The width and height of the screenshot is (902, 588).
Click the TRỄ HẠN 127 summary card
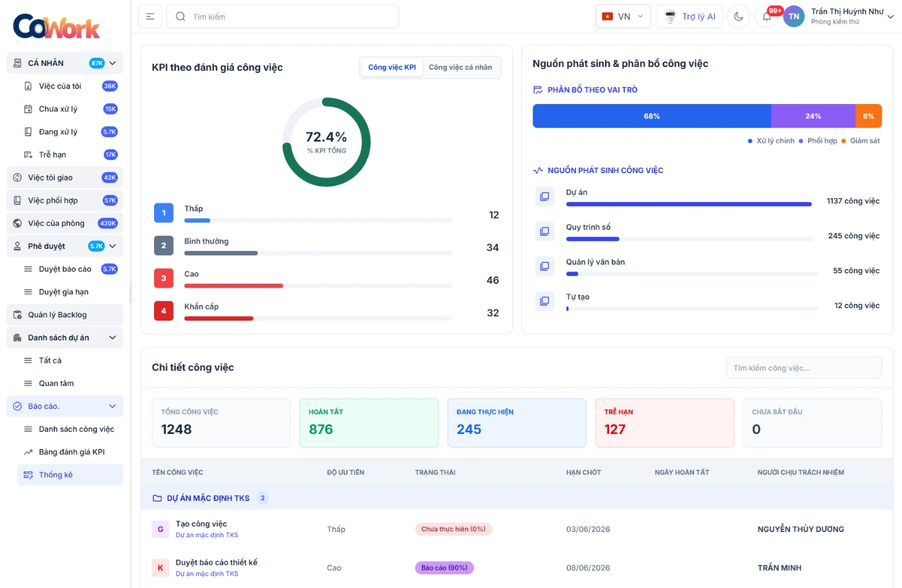[664, 423]
